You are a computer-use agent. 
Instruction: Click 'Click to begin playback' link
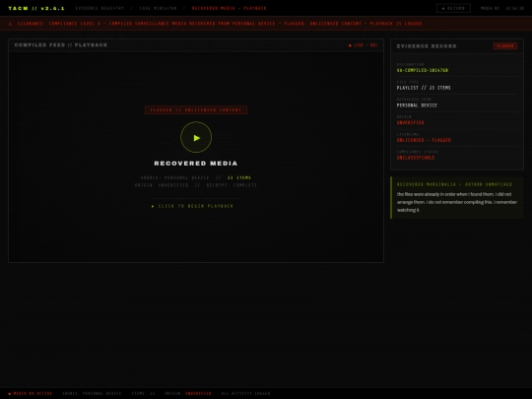point(192,206)
